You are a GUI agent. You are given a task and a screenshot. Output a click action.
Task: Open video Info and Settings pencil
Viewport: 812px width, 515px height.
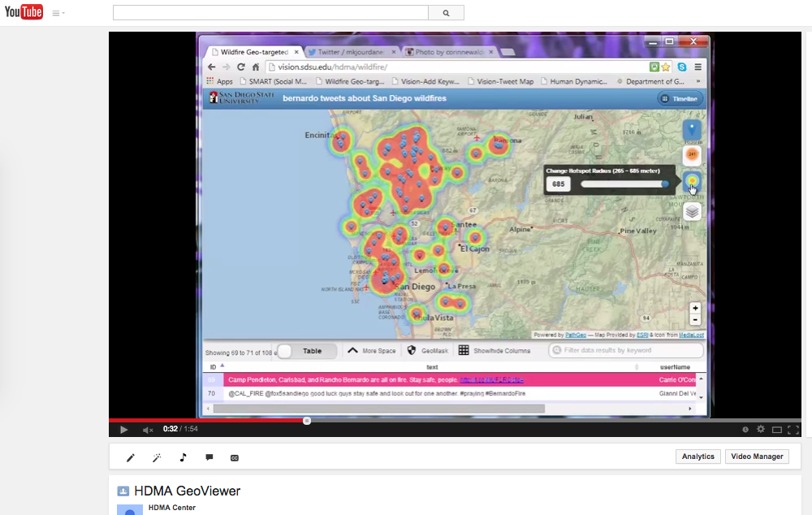pos(131,457)
